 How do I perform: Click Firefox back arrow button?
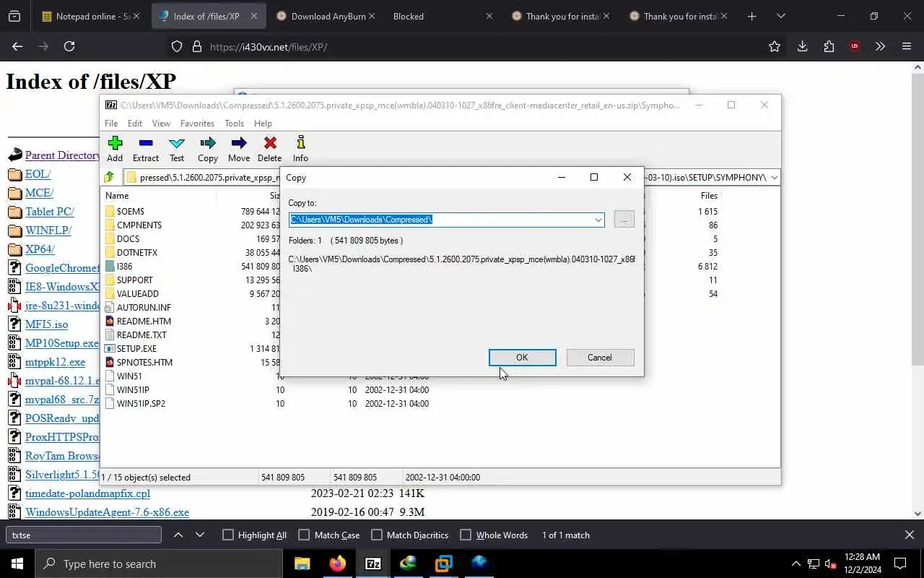click(x=17, y=46)
